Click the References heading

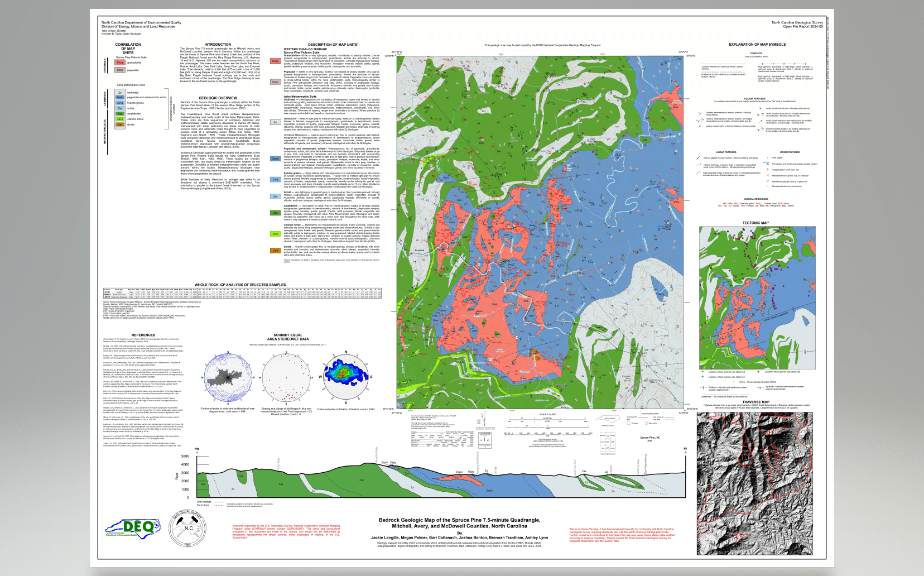pos(143,335)
